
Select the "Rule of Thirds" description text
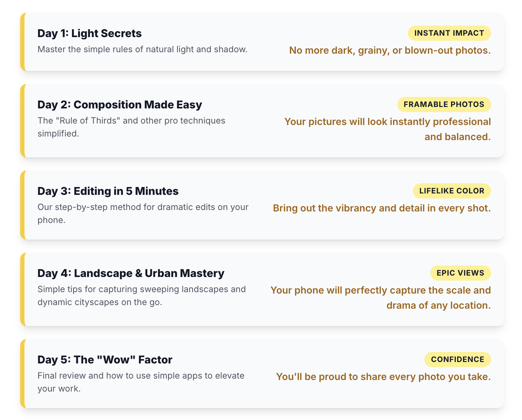pyautogui.click(x=131, y=127)
